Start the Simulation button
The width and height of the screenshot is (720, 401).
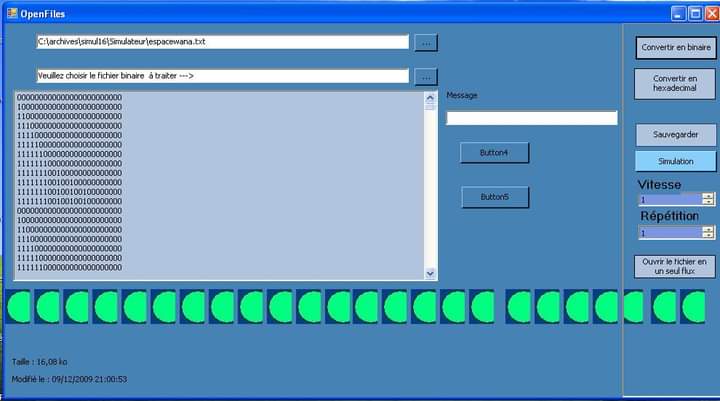[x=676, y=161]
